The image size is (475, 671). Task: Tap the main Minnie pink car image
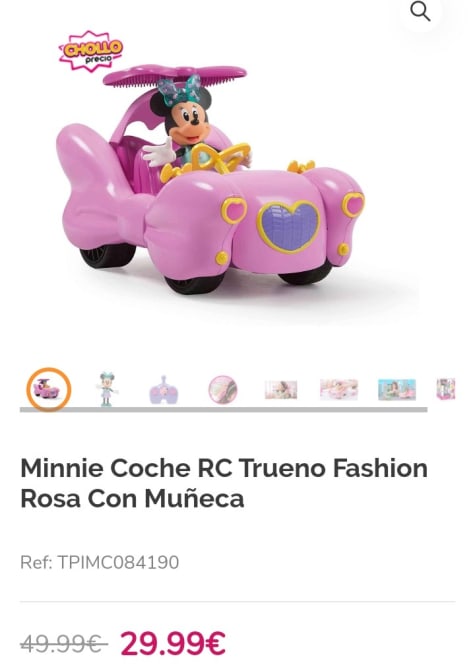211,180
